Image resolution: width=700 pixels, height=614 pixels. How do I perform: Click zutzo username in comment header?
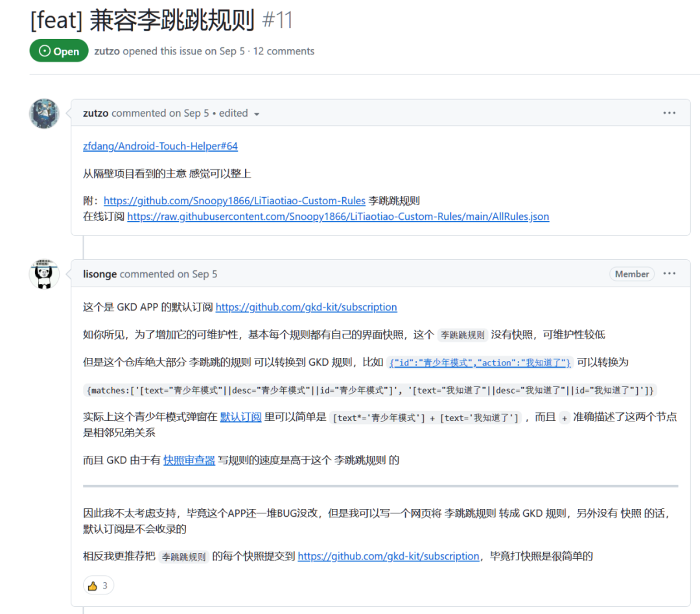coord(95,113)
